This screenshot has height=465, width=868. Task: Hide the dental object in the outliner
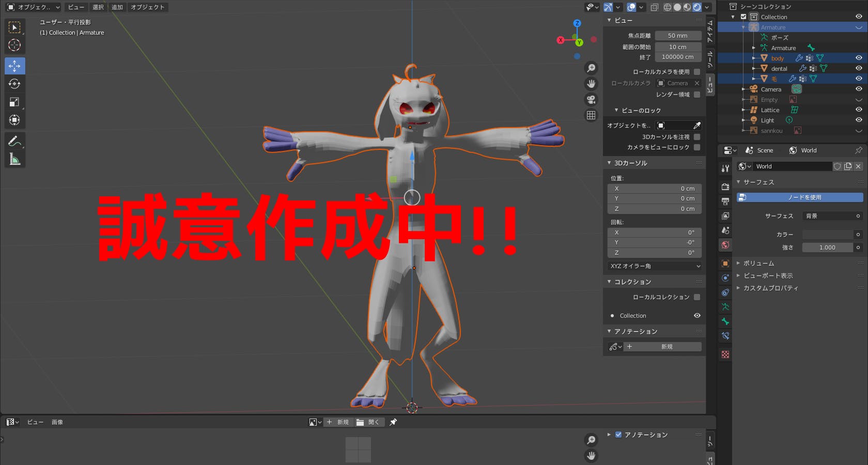859,68
